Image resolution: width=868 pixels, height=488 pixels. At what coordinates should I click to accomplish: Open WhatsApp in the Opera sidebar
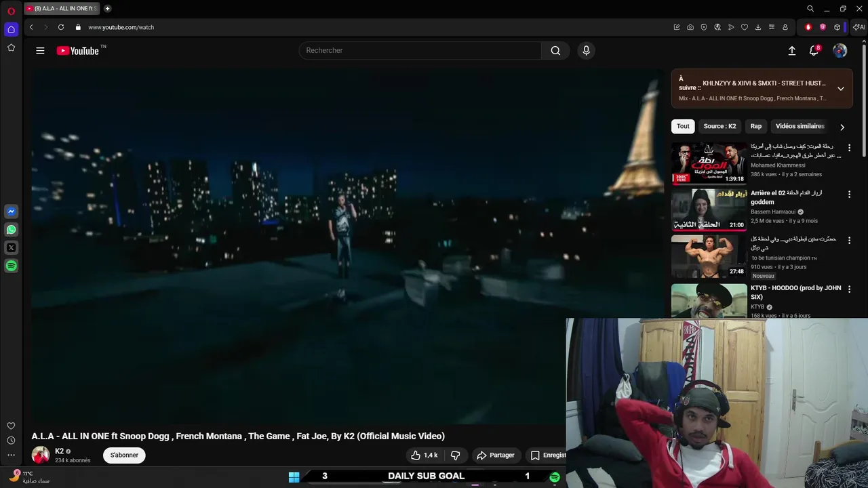[11, 230]
